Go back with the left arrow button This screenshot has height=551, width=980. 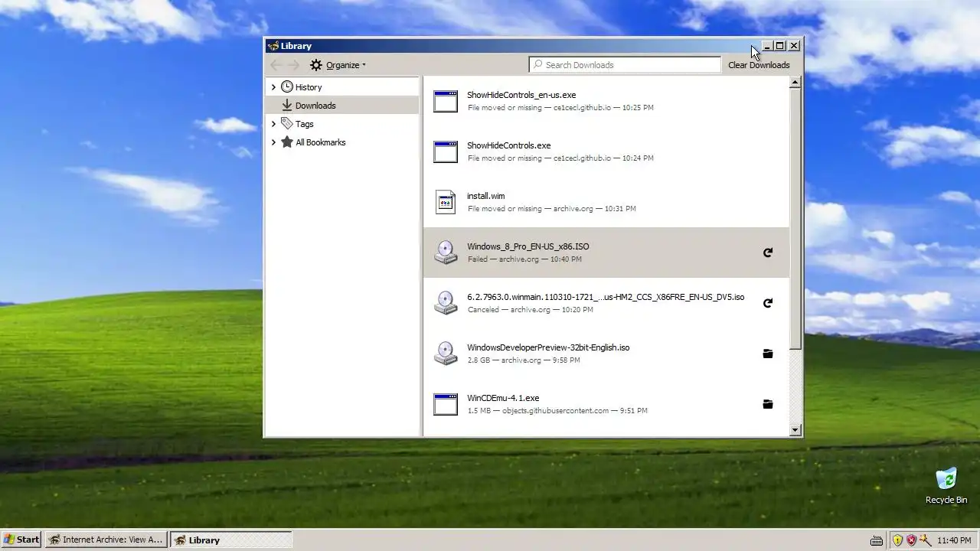point(276,65)
